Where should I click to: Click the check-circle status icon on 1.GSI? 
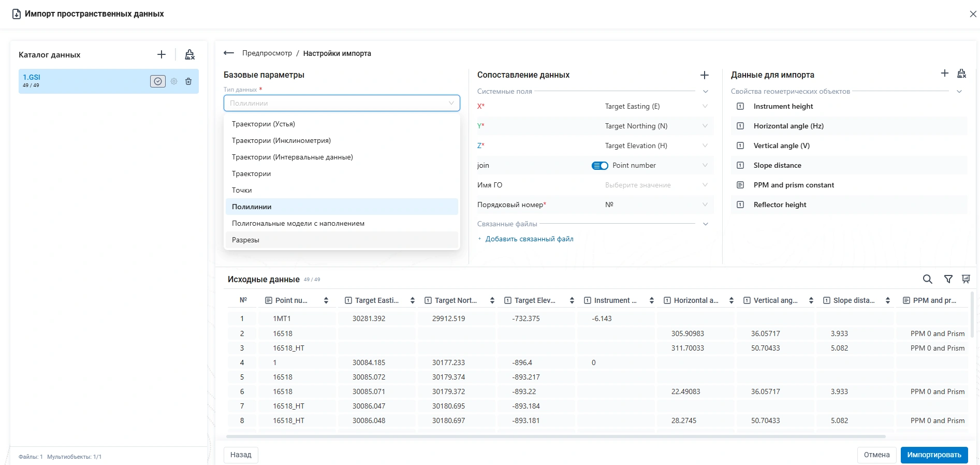[x=158, y=81]
